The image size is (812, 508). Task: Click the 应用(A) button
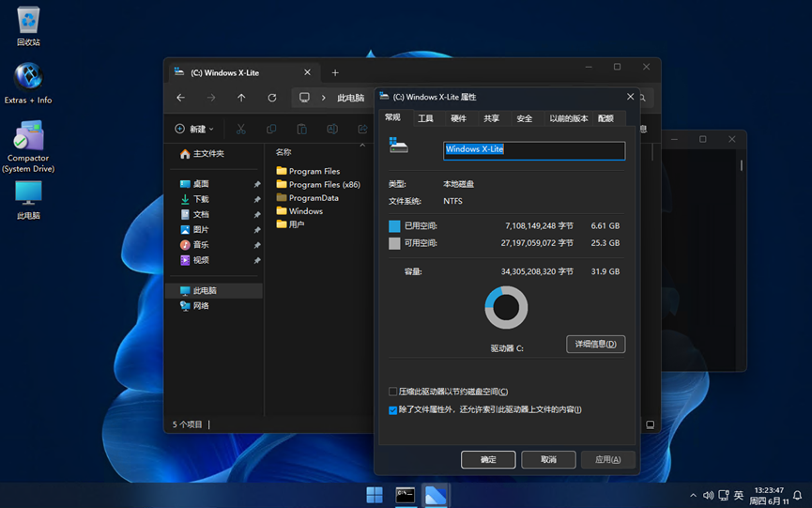tap(608, 459)
